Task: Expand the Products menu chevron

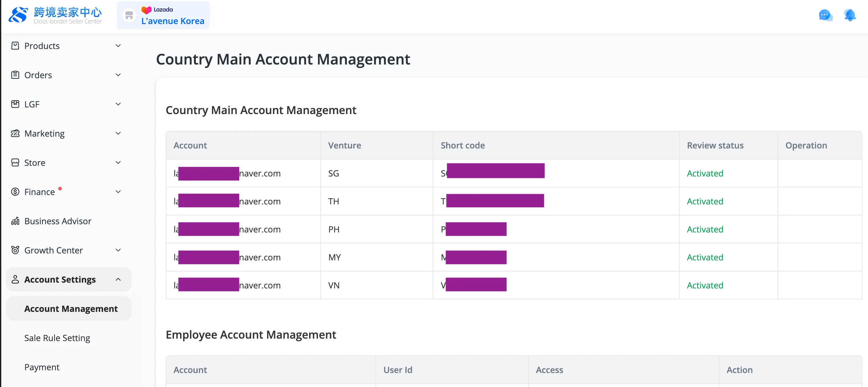Action: point(118,46)
